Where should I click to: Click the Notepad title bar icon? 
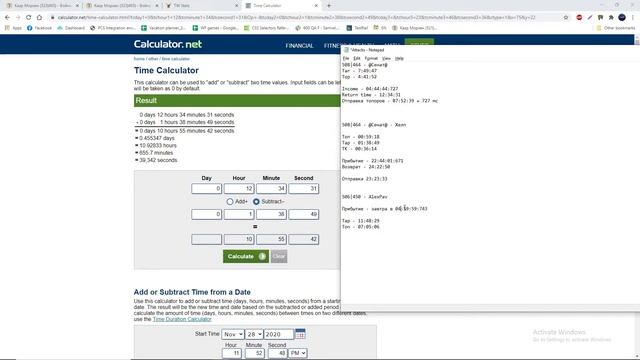346,50
